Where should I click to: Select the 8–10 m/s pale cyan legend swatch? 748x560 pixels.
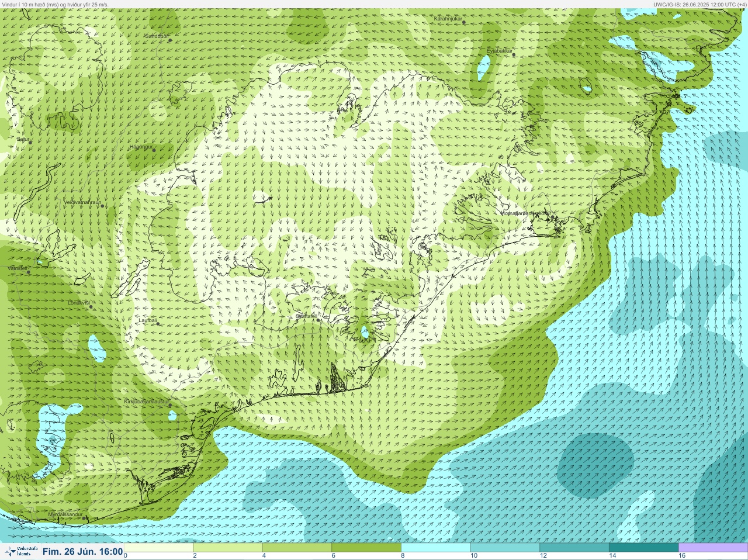pos(436,548)
